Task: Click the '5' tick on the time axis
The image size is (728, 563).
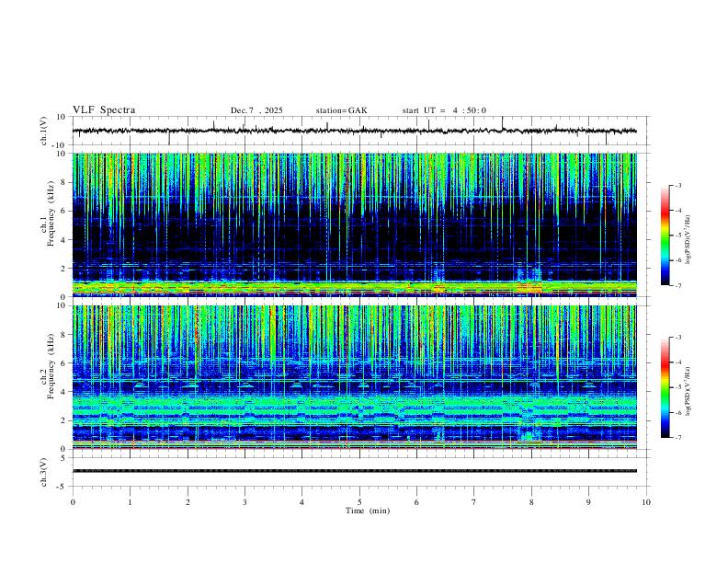Action: (359, 502)
